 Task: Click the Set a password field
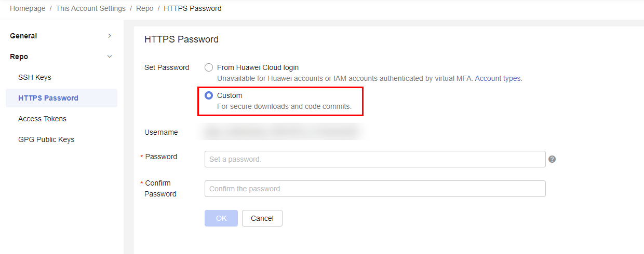[x=375, y=159]
